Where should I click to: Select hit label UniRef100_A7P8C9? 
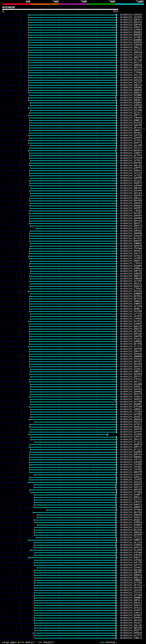click(x=131, y=30)
